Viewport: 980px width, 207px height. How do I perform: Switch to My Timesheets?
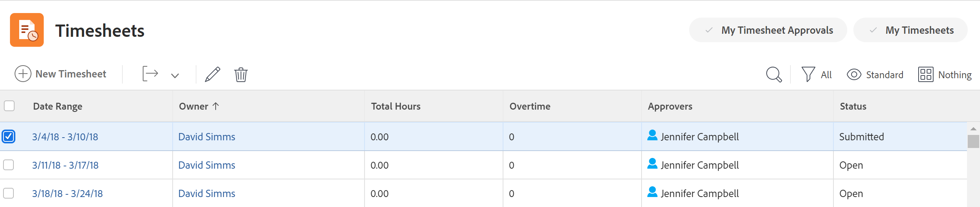[910, 30]
